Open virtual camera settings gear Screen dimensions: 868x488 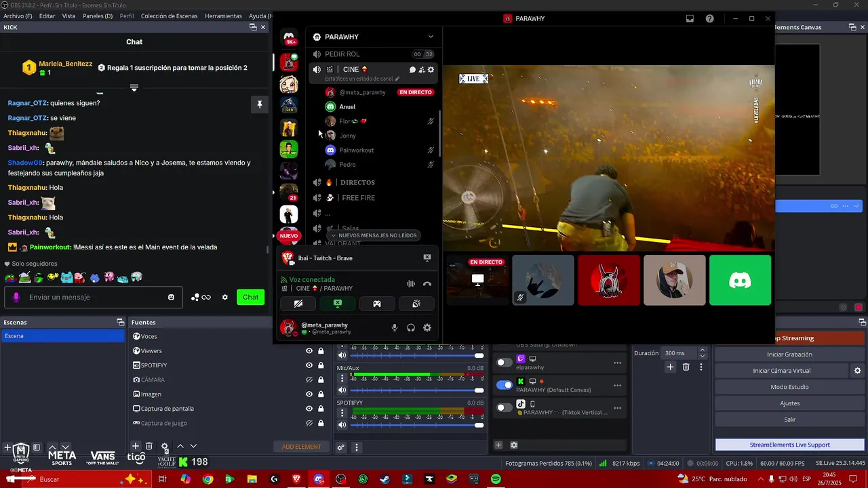click(x=857, y=371)
